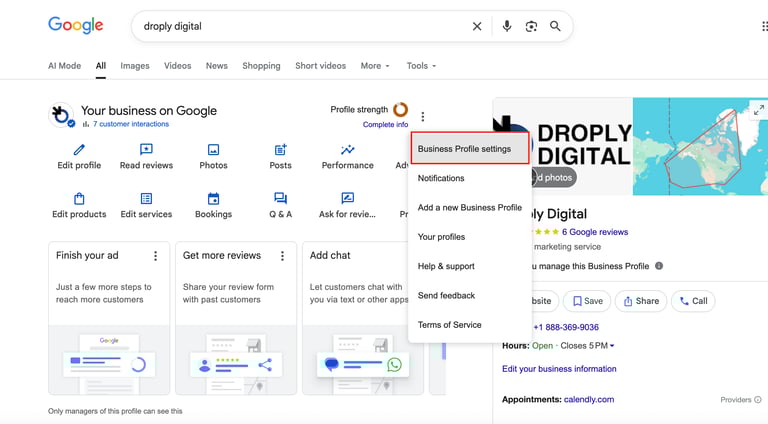Run the search with the magnifying glass icon

click(555, 26)
